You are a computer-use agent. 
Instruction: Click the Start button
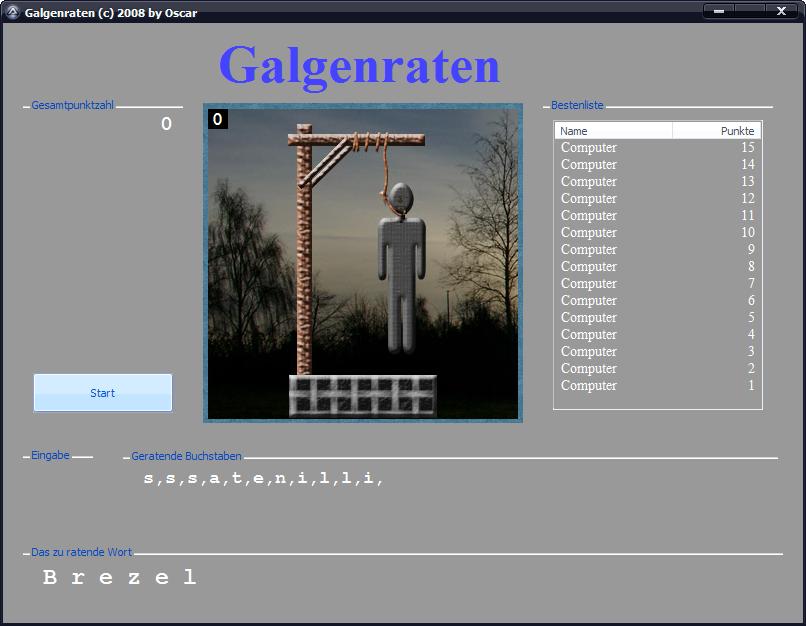(103, 393)
